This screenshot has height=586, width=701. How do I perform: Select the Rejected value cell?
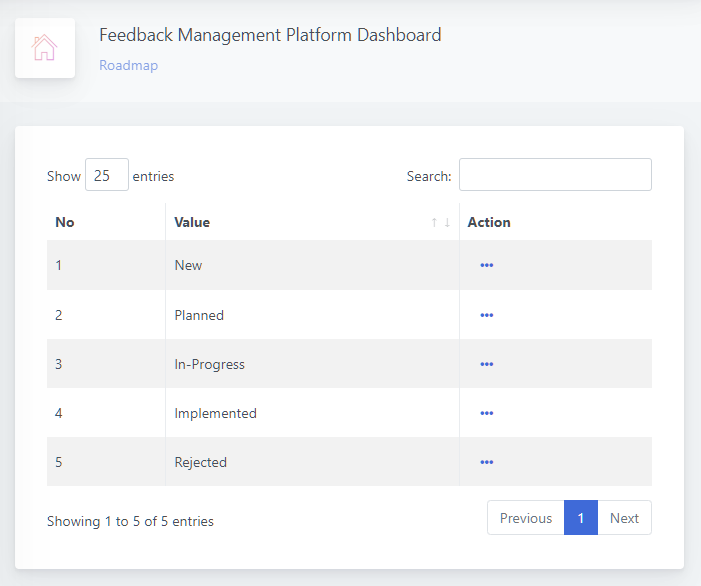point(200,462)
